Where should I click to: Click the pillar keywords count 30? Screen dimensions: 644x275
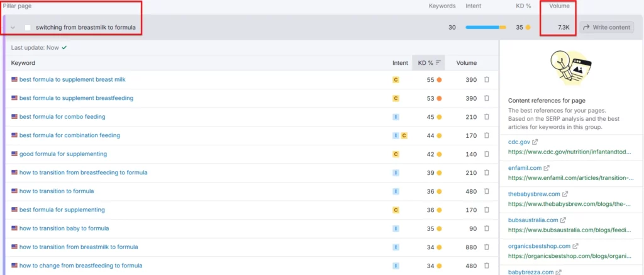point(452,28)
